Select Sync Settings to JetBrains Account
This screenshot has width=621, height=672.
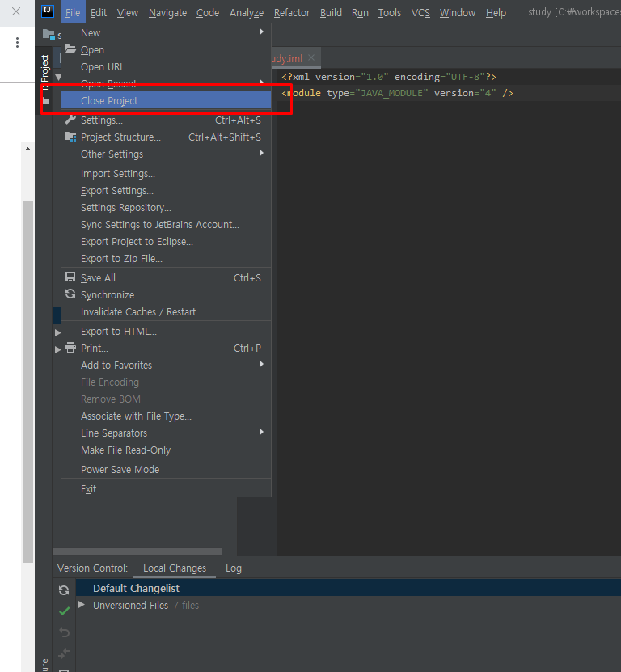(167, 224)
